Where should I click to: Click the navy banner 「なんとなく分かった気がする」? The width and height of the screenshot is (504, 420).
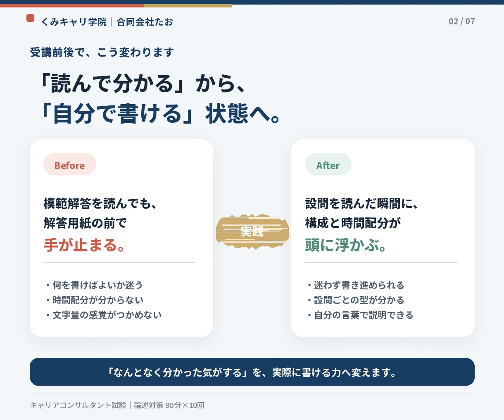[252, 372]
